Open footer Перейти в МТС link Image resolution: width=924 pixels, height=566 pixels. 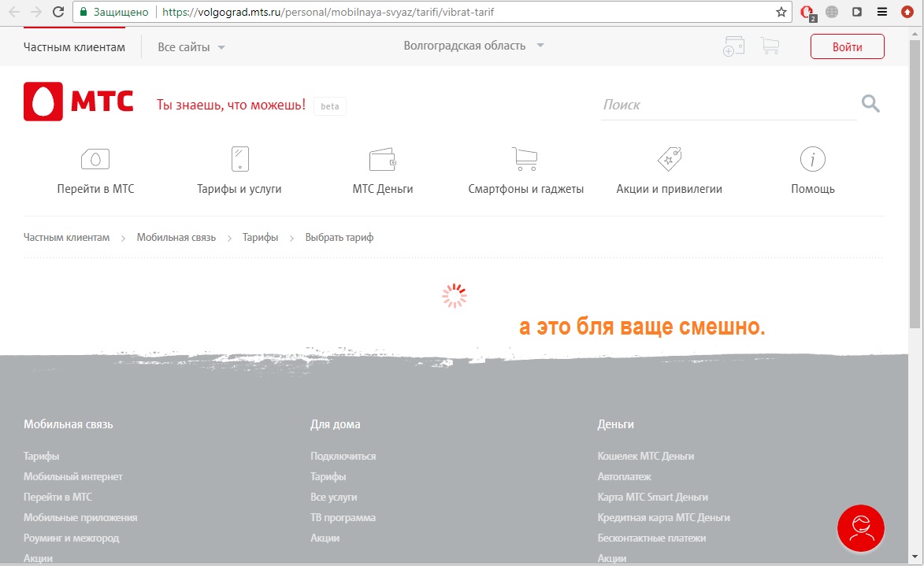58,497
